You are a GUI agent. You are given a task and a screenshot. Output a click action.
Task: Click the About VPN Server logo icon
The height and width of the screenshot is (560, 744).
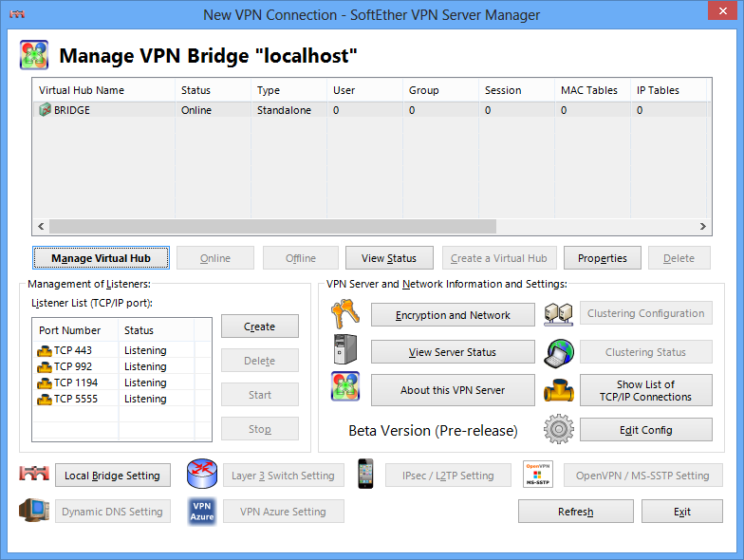(x=345, y=386)
